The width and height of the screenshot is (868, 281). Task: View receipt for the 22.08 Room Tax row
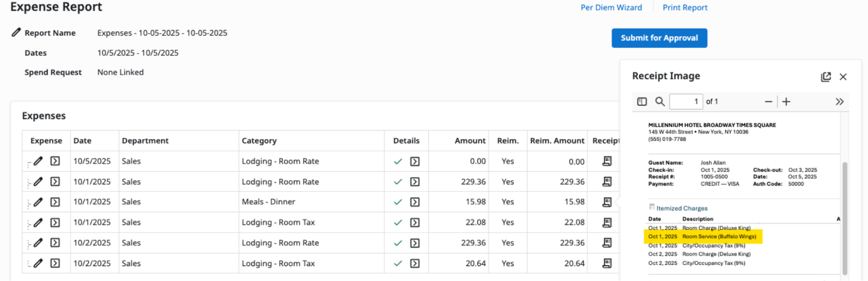(x=607, y=222)
